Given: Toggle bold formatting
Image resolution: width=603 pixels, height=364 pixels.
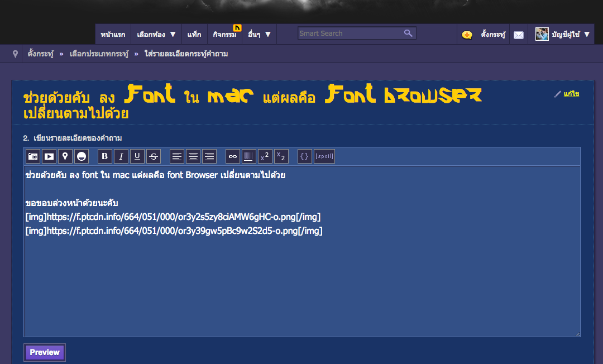Looking at the screenshot, I should click(x=104, y=156).
